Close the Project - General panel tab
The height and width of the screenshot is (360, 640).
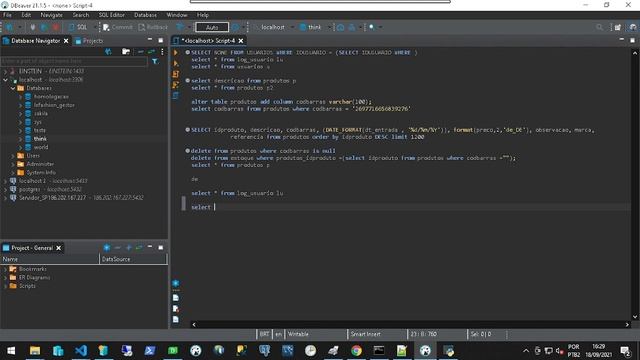click(59, 248)
